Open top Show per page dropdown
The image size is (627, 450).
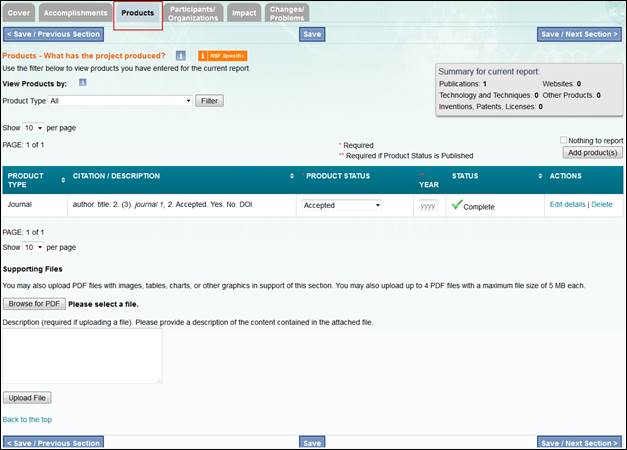click(x=33, y=128)
